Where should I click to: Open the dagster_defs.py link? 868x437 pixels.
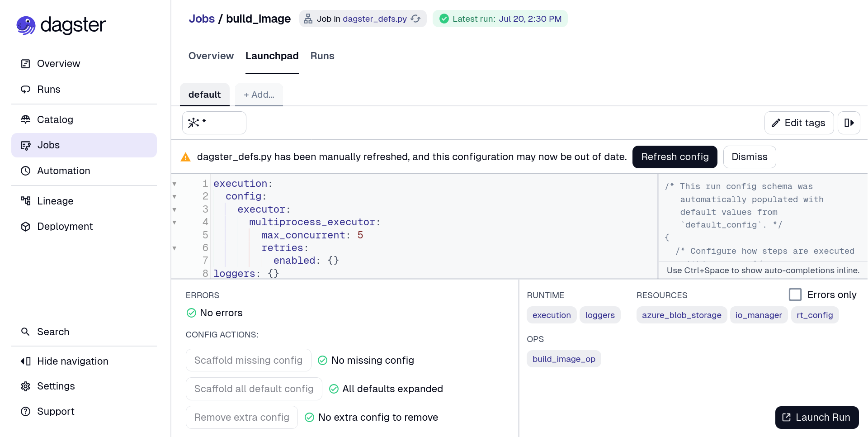pyautogui.click(x=375, y=19)
